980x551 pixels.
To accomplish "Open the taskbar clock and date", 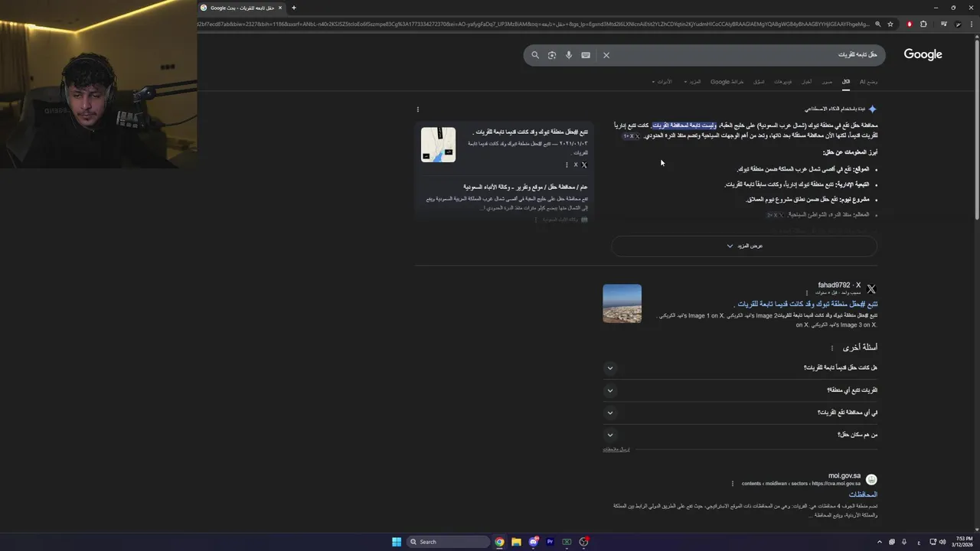I will pos(964,542).
